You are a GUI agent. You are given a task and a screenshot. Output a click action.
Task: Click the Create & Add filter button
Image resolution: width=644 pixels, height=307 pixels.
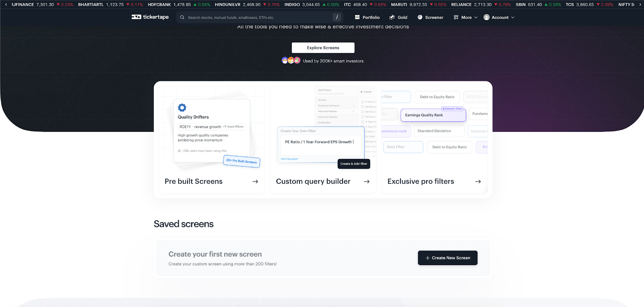354,164
